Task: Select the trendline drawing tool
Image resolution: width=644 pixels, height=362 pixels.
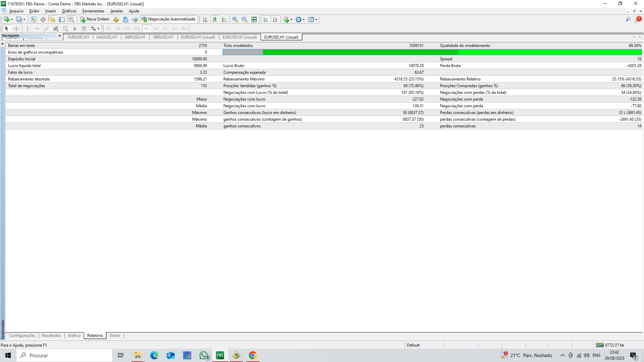Action: tap(47, 28)
